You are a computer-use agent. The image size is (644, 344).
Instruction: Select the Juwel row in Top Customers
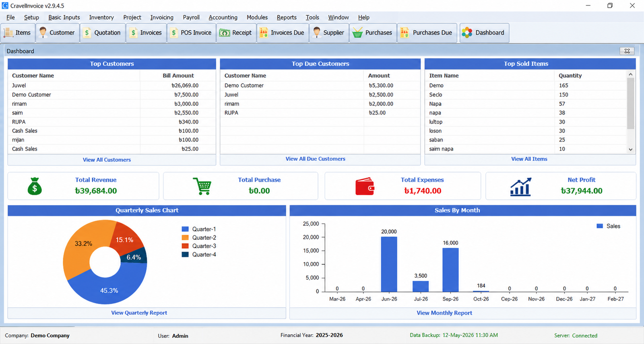111,85
